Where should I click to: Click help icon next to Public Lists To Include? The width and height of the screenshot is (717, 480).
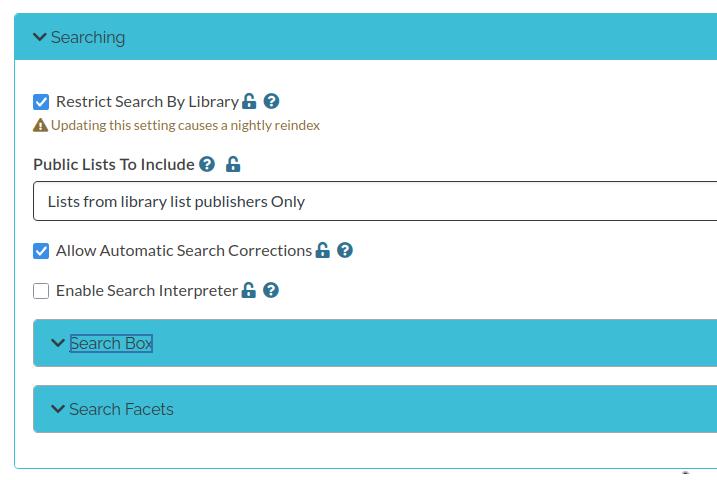[207, 164]
